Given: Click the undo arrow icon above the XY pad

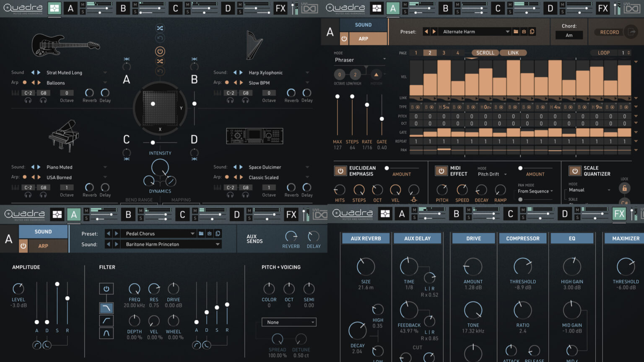Looking at the screenshot, I should click(160, 38).
